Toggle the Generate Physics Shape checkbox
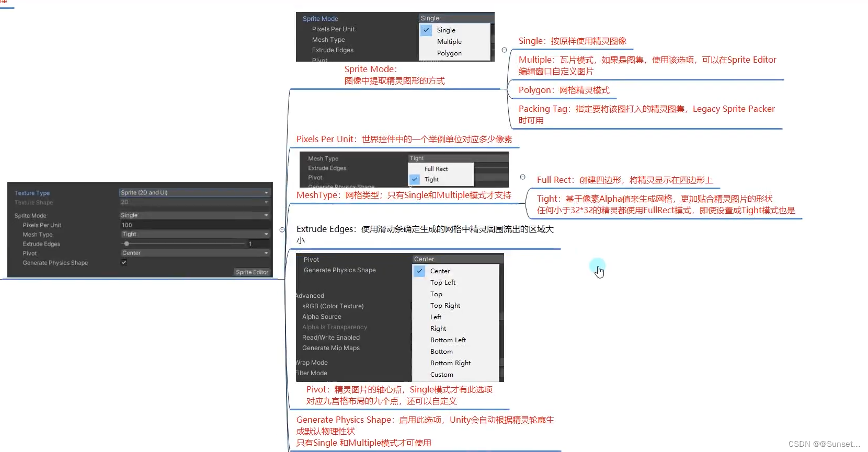This screenshot has width=868, height=452. click(x=124, y=262)
